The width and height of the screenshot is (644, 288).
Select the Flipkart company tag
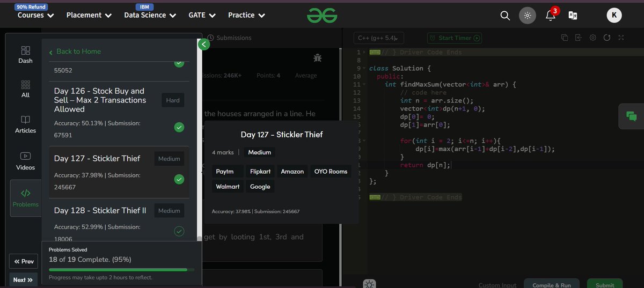click(260, 172)
